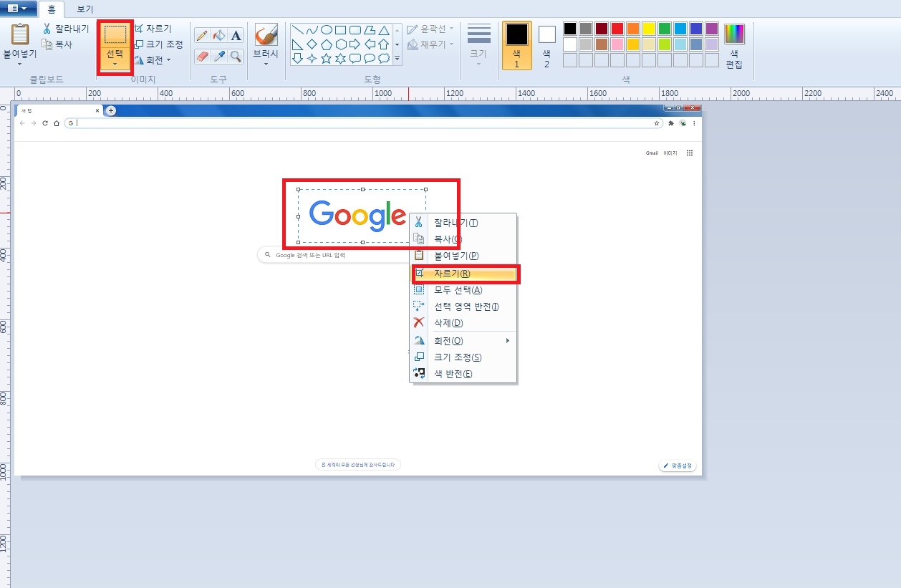Select the Eraser tool
Image resolution: width=901 pixels, height=588 pixels.
(x=202, y=56)
